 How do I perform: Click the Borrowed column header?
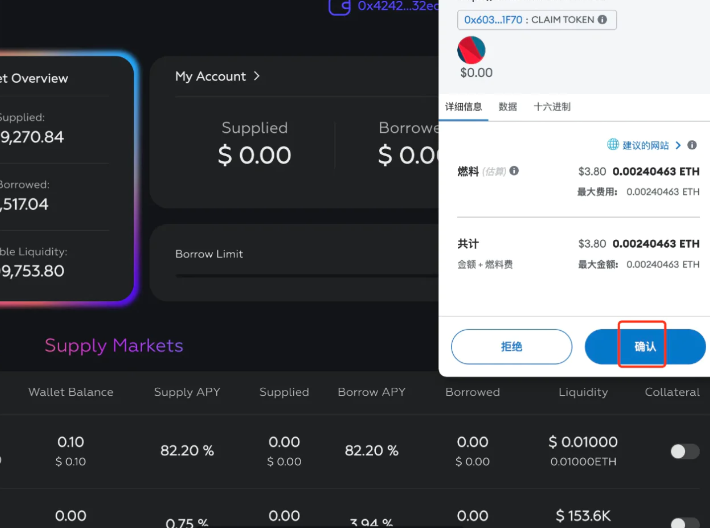[x=473, y=392]
